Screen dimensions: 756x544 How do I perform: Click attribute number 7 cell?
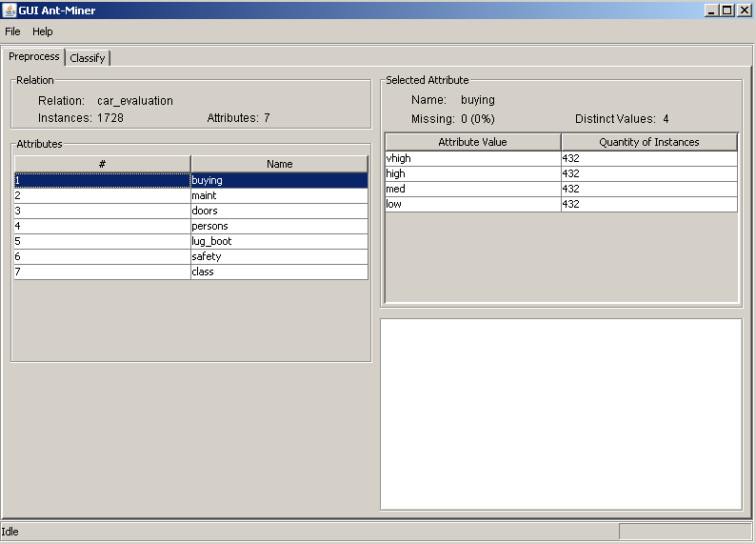pos(102,272)
